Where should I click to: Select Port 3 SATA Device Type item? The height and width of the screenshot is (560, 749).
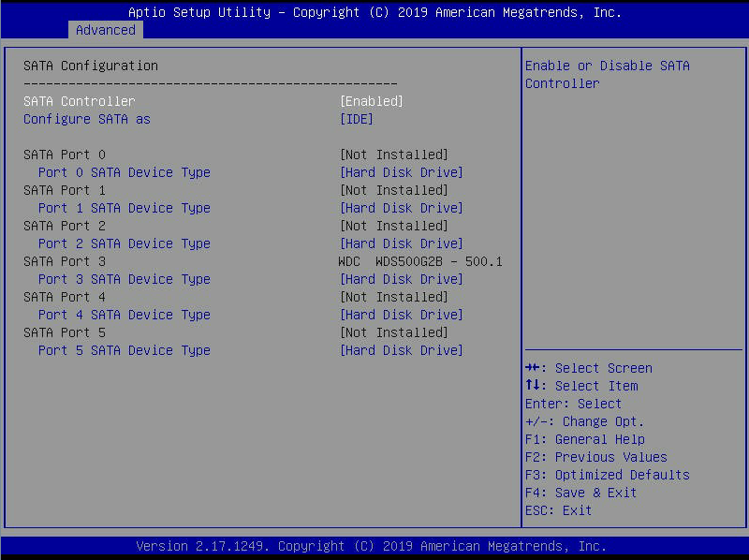[x=124, y=279]
